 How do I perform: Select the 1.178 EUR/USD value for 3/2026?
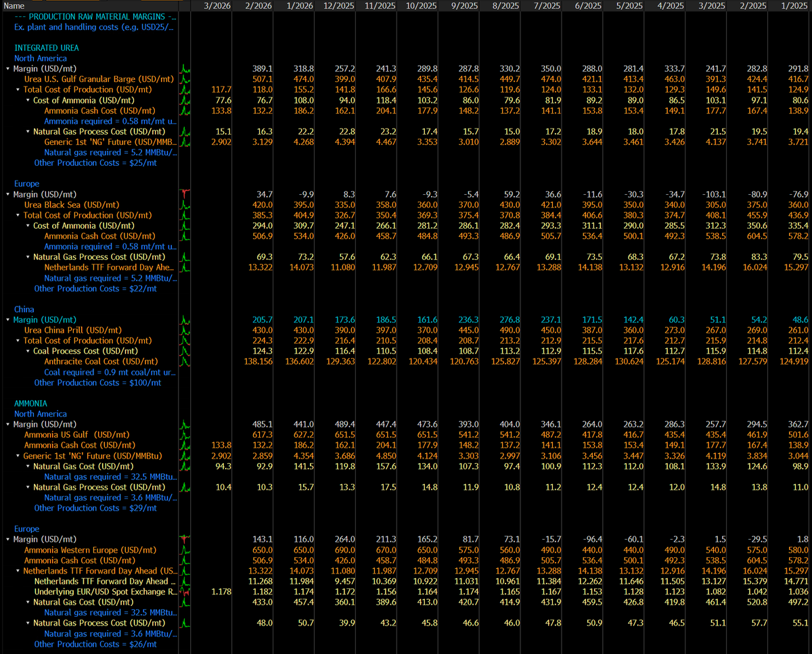click(221, 592)
